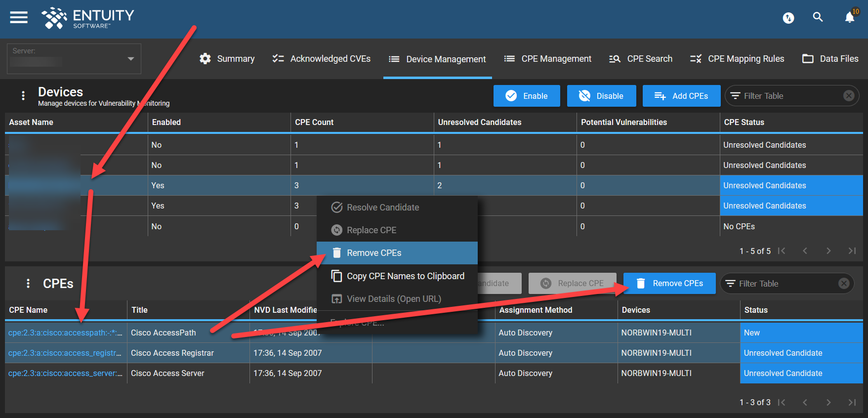Choose View Details (Open URL) menu entry
Viewport: 868px width, 418px height.
397,298
